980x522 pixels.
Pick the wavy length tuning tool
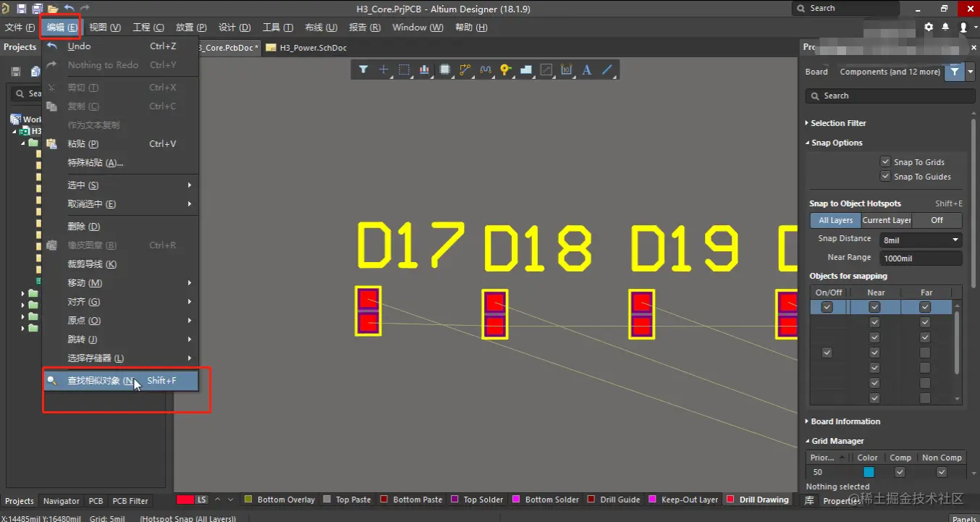click(x=485, y=70)
